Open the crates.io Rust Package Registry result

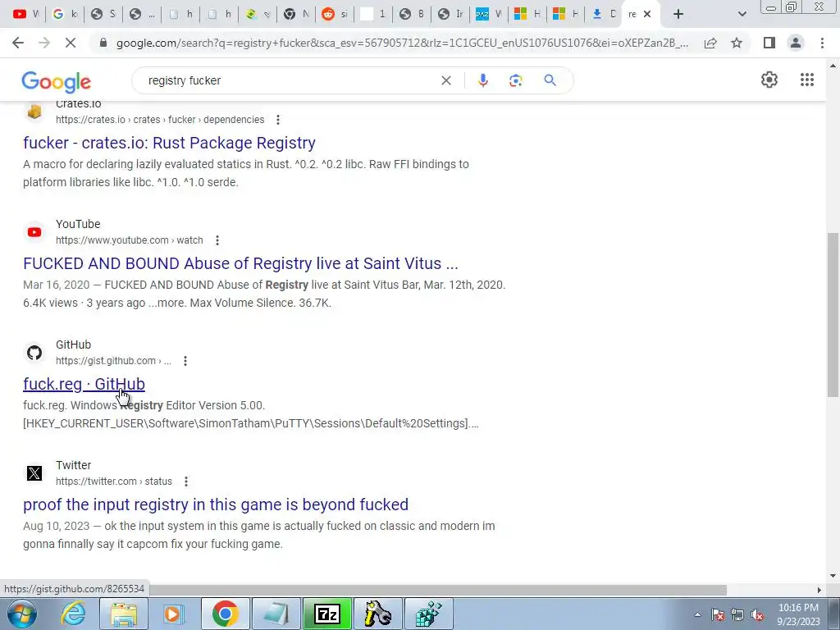click(x=169, y=143)
